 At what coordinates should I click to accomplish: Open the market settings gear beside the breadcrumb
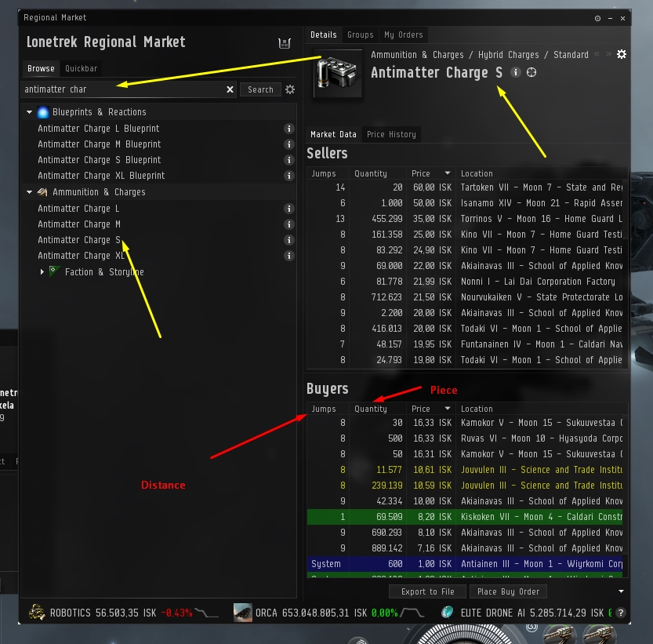tap(622, 54)
